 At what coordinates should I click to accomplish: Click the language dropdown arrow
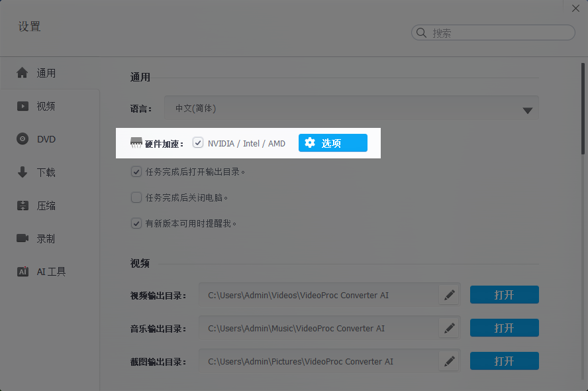pos(528,110)
